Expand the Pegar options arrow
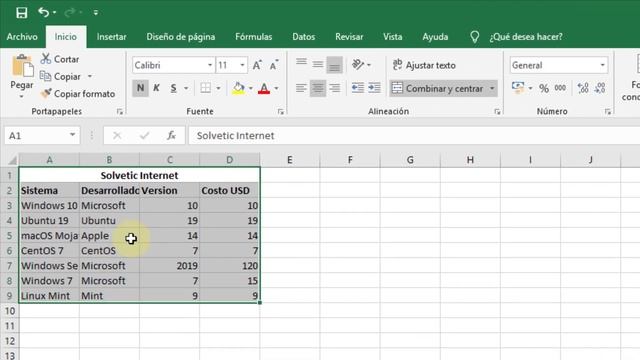 pos(22,97)
